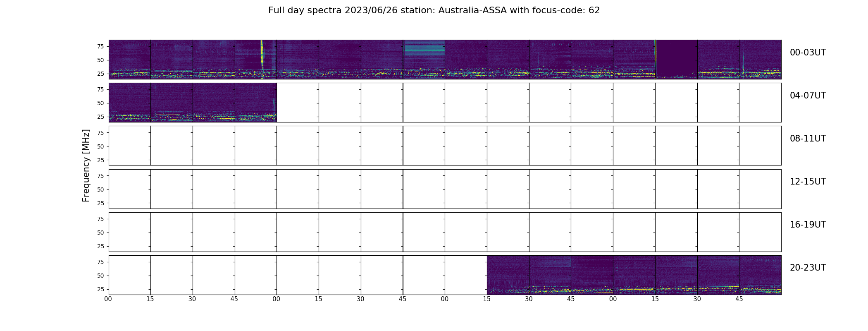
Task: Click the 75 tick label of the 04-07UT row
Action: pos(100,89)
